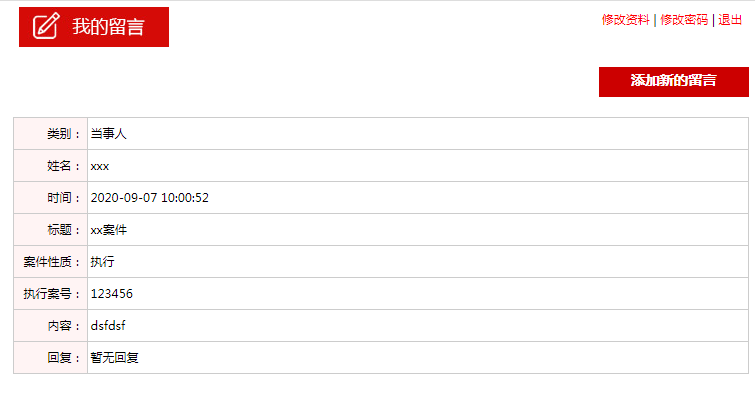
Task: Click the content text dsfdsf
Action: (x=108, y=326)
